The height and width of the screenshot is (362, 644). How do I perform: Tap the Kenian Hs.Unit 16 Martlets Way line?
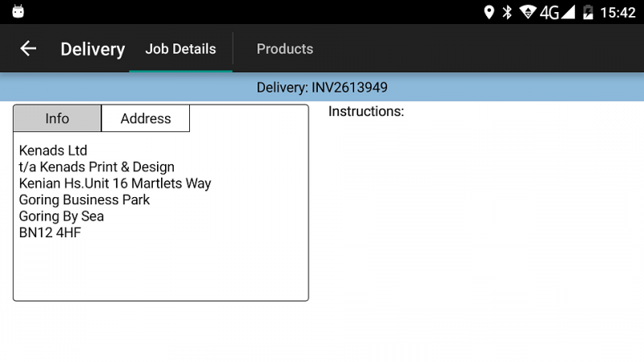point(115,183)
